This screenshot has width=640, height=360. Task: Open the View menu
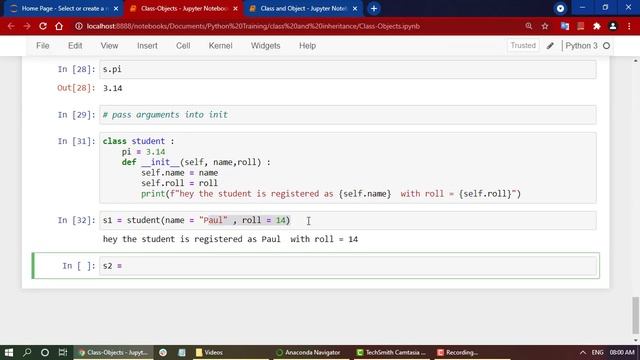click(x=109, y=46)
